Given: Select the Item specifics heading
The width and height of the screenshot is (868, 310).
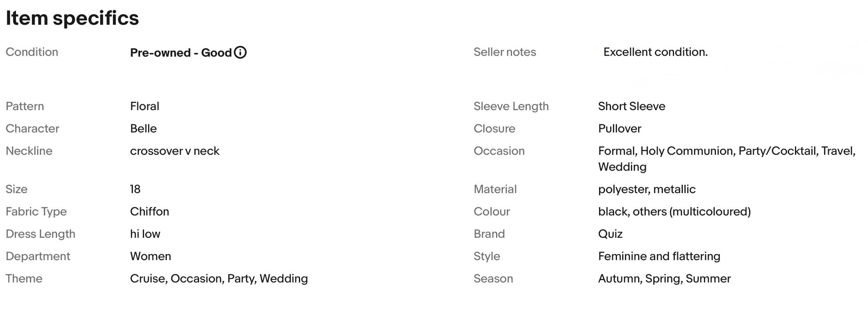Looking at the screenshot, I should (x=72, y=18).
